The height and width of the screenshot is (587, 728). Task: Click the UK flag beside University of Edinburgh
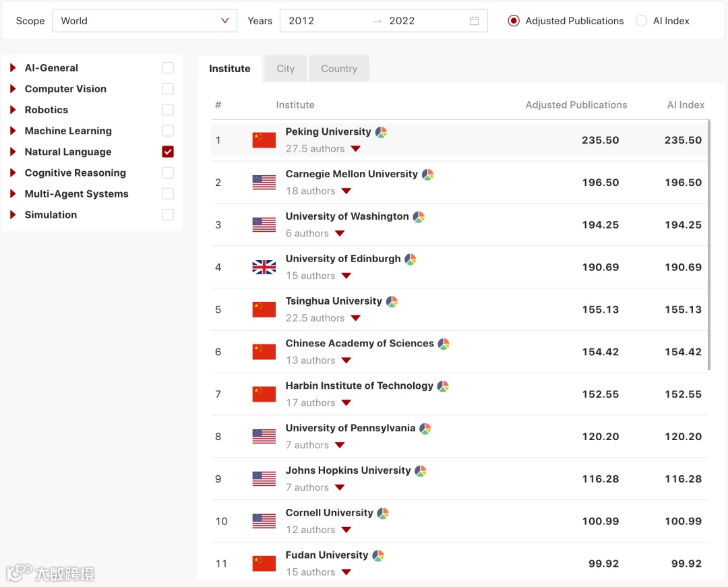click(x=264, y=267)
